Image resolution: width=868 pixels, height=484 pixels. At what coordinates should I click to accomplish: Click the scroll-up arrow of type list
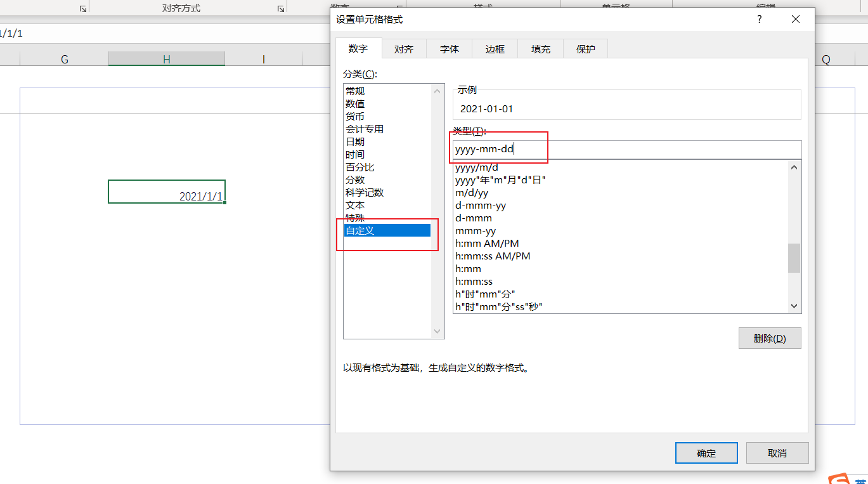coord(794,167)
